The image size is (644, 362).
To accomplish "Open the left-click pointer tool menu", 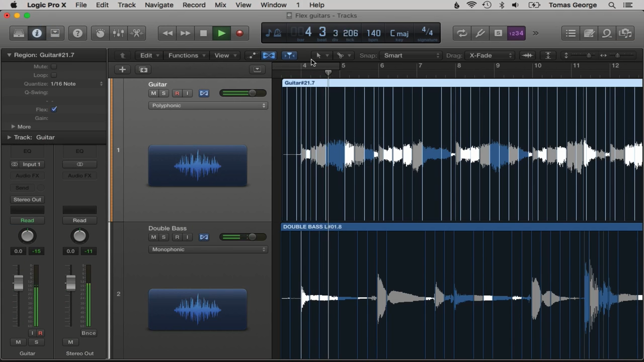I will tap(321, 55).
